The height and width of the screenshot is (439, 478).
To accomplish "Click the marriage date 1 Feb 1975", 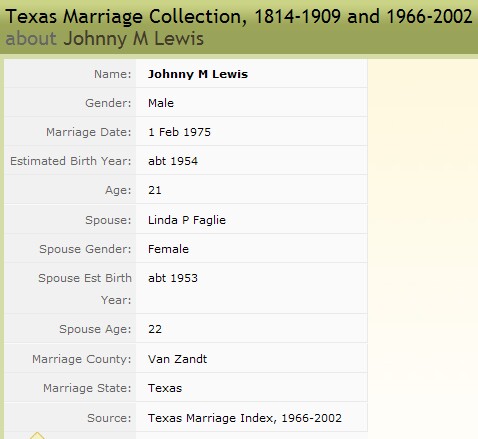I will coord(179,132).
